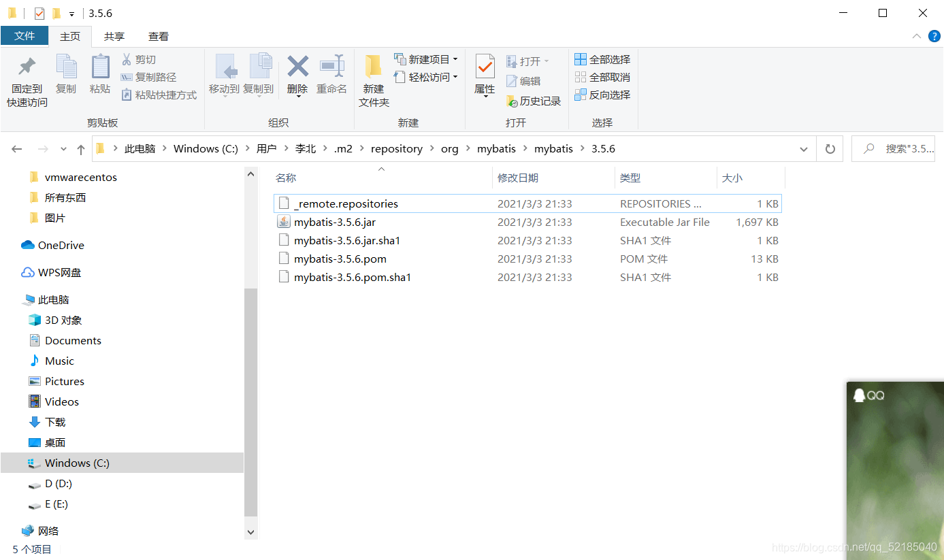Screen dimensions: 944x560
Task: Go to the repository breadcrumb segment
Action: [397, 149]
